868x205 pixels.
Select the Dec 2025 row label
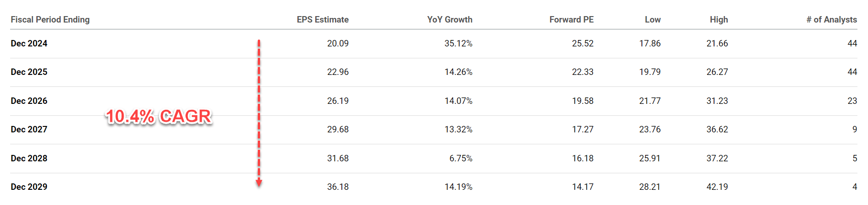pos(29,72)
